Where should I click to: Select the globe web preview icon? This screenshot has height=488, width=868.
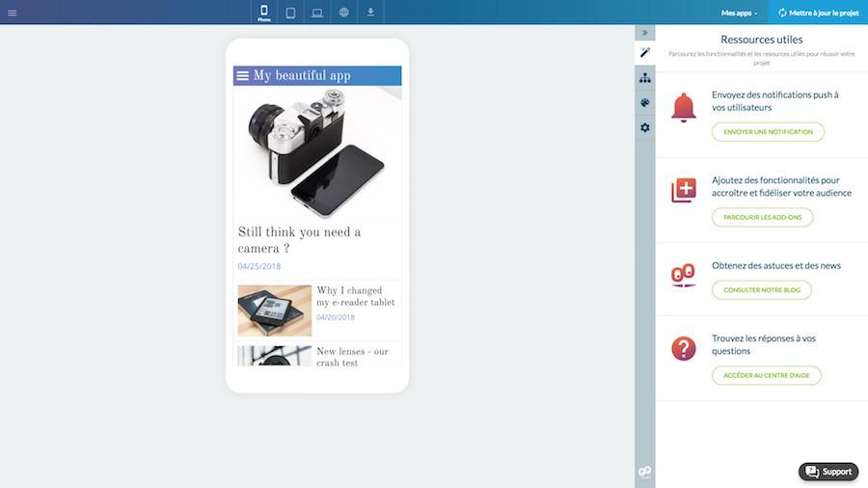pyautogui.click(x=343, y=13)
